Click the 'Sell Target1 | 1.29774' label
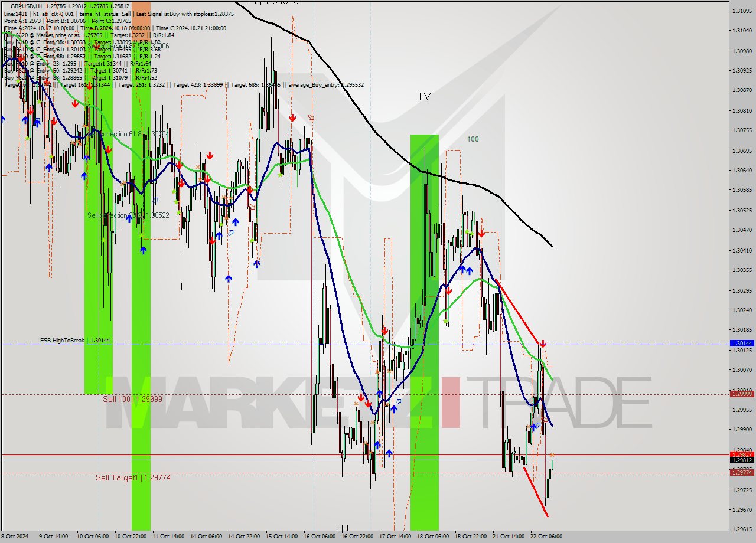 click(x=133, y=477)
